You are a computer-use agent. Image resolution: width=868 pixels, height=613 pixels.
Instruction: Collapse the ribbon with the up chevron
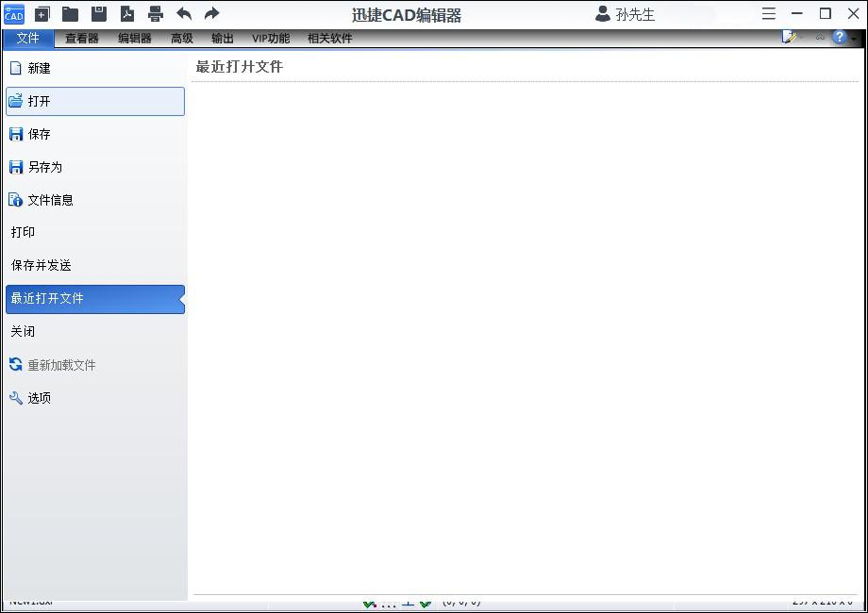coord(820,37)
